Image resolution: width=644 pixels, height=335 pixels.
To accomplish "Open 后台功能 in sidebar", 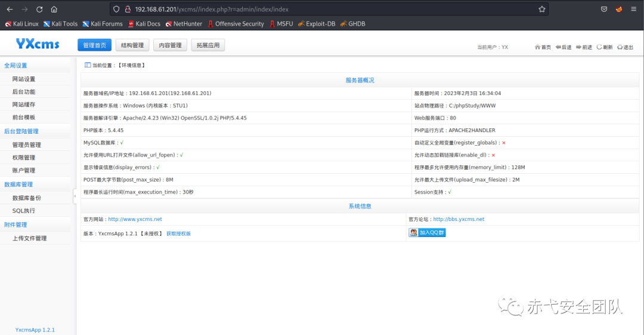I will [x=24, y=92].
